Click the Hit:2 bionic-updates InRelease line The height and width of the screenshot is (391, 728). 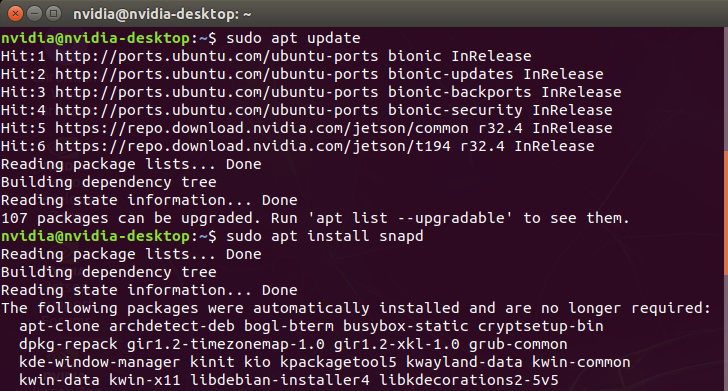(302, 74)
